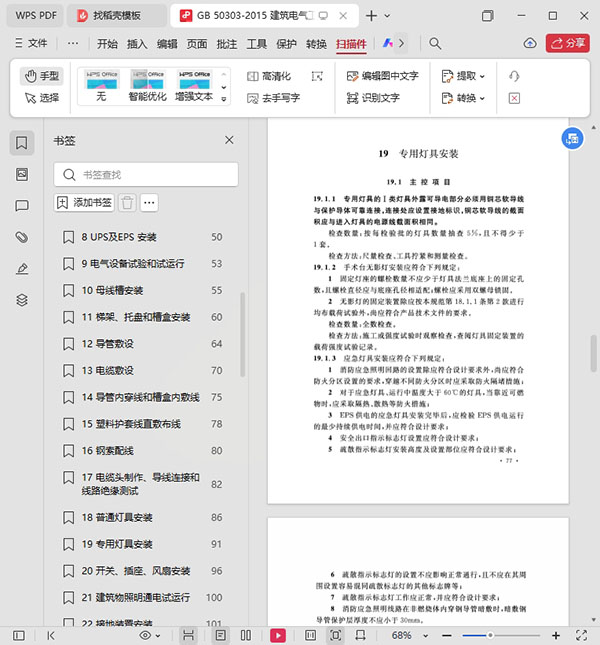This screenshot has width=600, height=645.
Task: Choose the 增强文本 scan effect thumbnail
Action: [x=194, y=86]
